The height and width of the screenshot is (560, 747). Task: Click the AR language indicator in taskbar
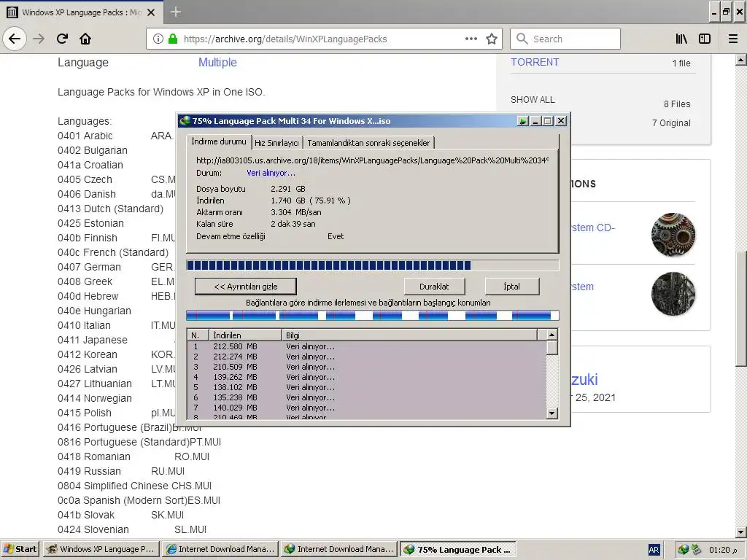[x=654, y=550]
